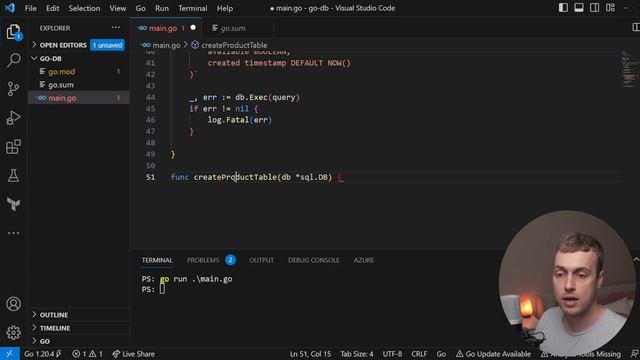Viewport: 640px width, 360px height.
Task: Expand the Outline section
Action: click(54, 315)
